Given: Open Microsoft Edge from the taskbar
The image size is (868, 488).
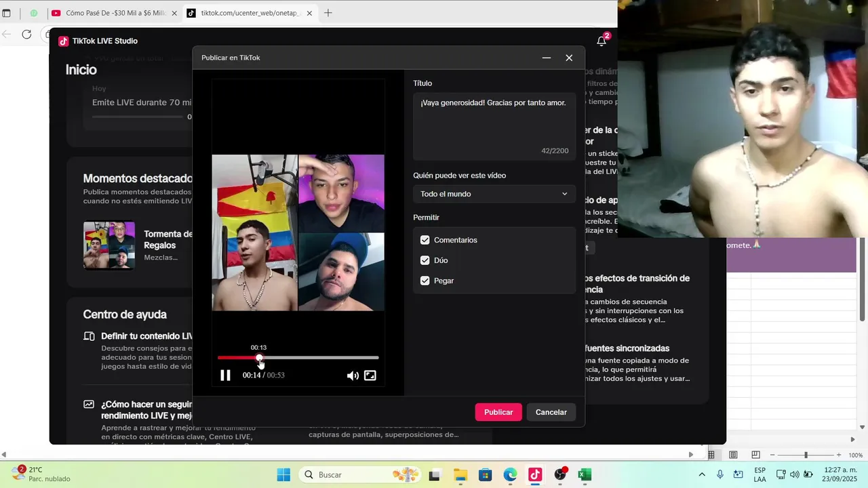Looking at the screenshot, I should coord(510,474).
